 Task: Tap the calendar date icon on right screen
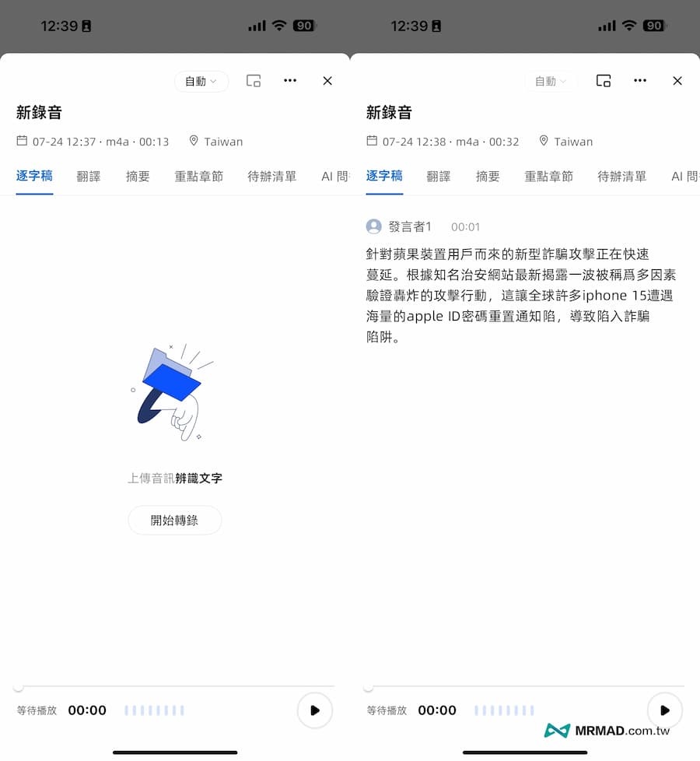372,142
